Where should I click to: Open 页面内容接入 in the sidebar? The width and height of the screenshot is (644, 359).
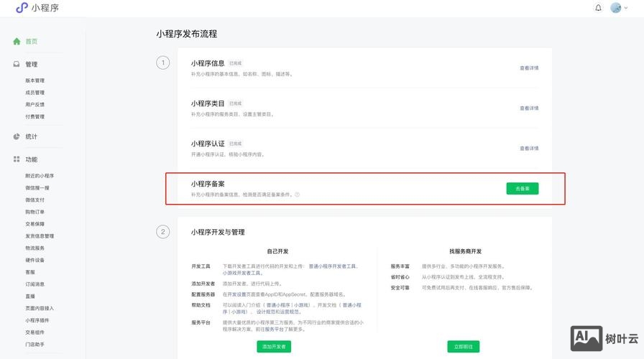[x=40, y=308]
